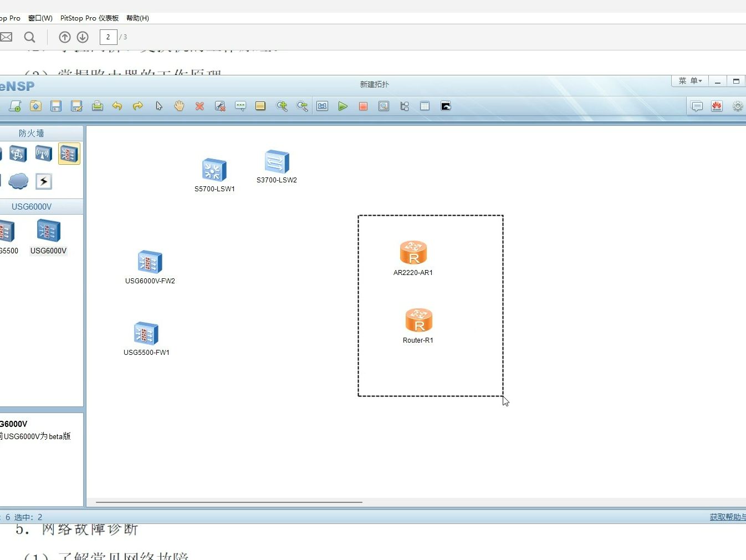This screenshot has height=560, width=746.
Task: Click the data capture magnifier icon
Action: pyautogui.click(x=384, y=106)
